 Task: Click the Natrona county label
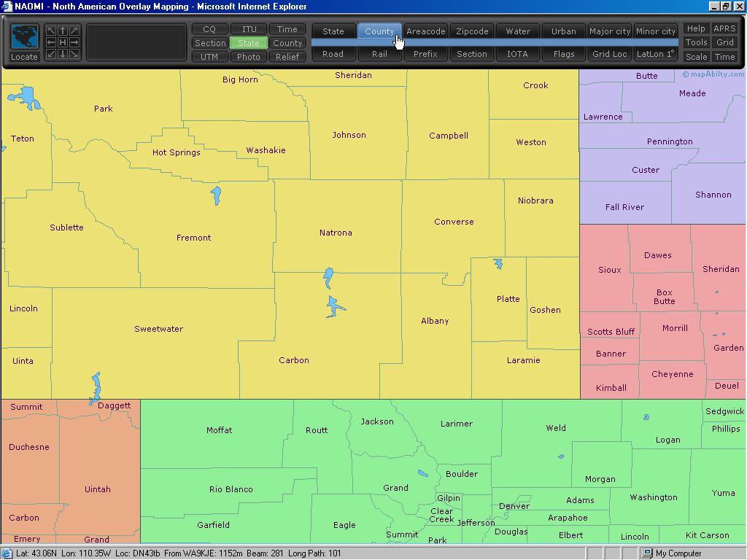(x=336, y=233)
